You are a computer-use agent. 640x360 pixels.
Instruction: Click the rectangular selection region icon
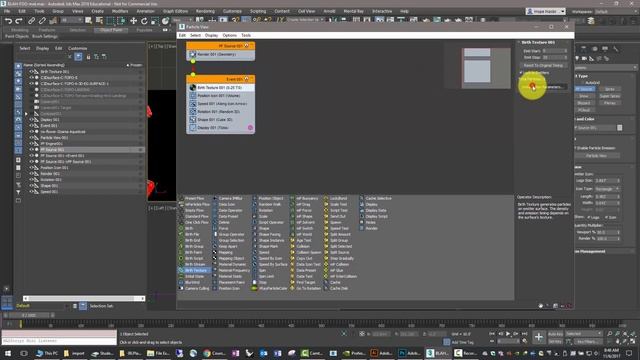110,21
